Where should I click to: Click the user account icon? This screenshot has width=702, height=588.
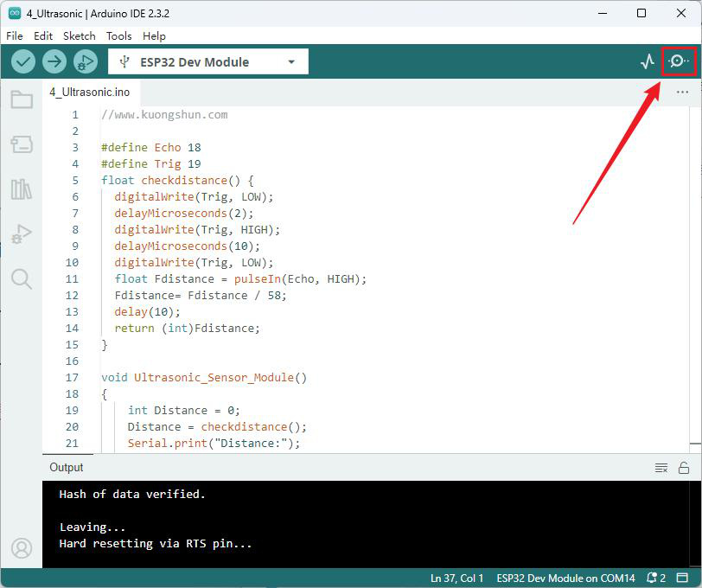(x=22, y=547)
